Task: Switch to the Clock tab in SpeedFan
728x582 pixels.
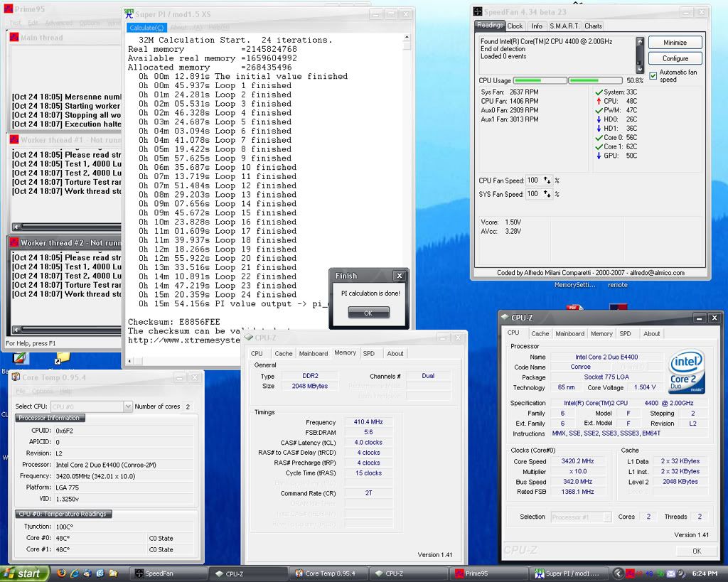Action: tap(515, 26)
